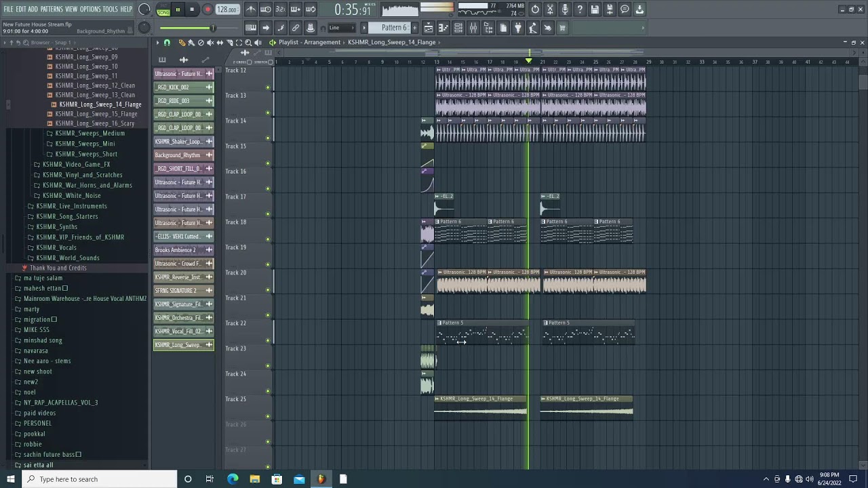Select the Draw pencil tool in Playlist
Viewport: 868px width, 488px height.
click(x=181, y=42)
